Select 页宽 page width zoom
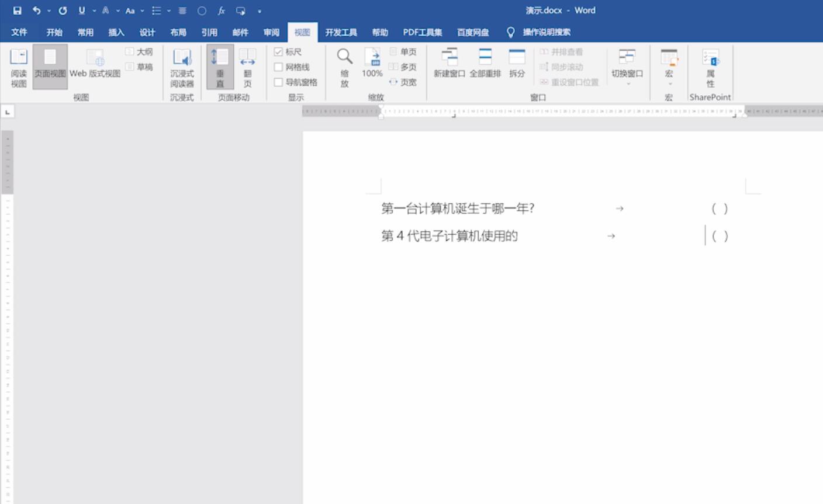Screen dimensions: 823x504 (x=403, y=82)
